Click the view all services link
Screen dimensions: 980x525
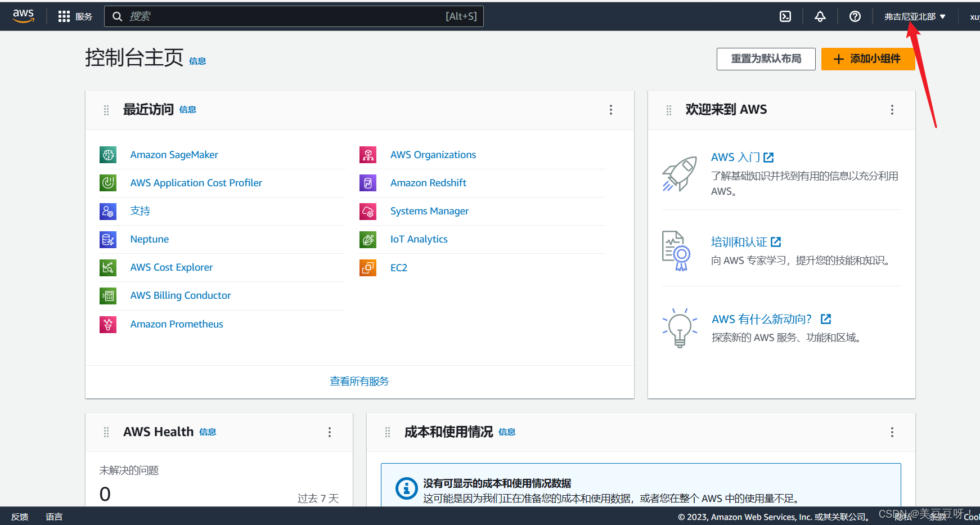pyautogui.click(x=359, y=382)
